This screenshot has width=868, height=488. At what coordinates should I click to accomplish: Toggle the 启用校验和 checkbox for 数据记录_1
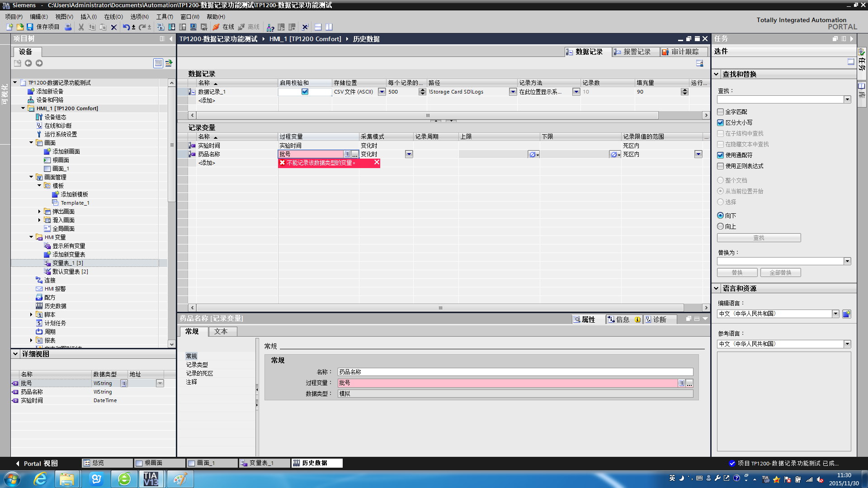[305, 92]
